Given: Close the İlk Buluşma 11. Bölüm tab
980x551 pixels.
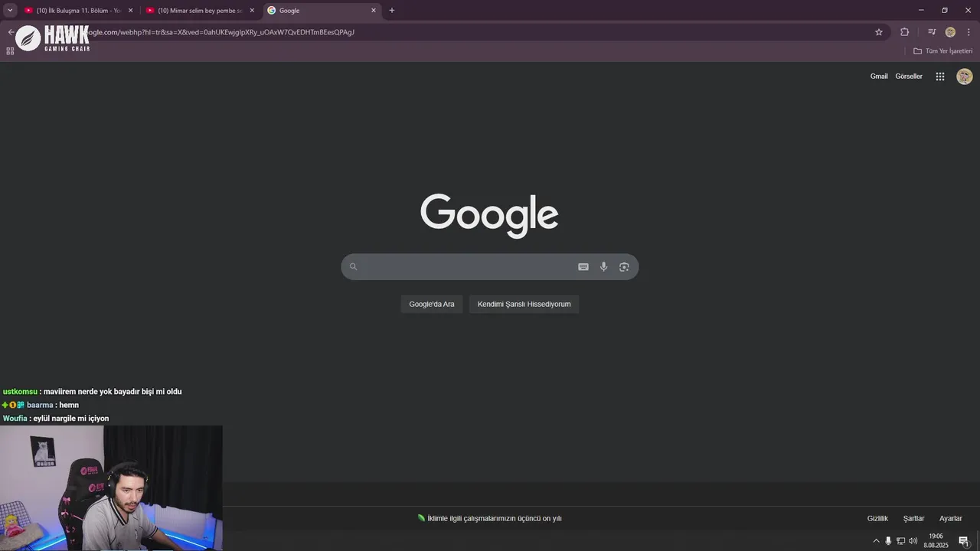Looking at the screenshot, I should (x=130, y=10).
